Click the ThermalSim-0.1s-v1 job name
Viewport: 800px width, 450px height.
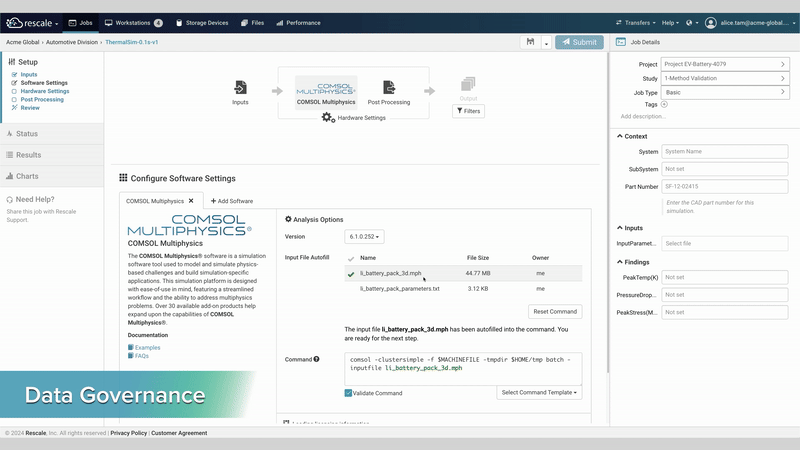[132, 42]
